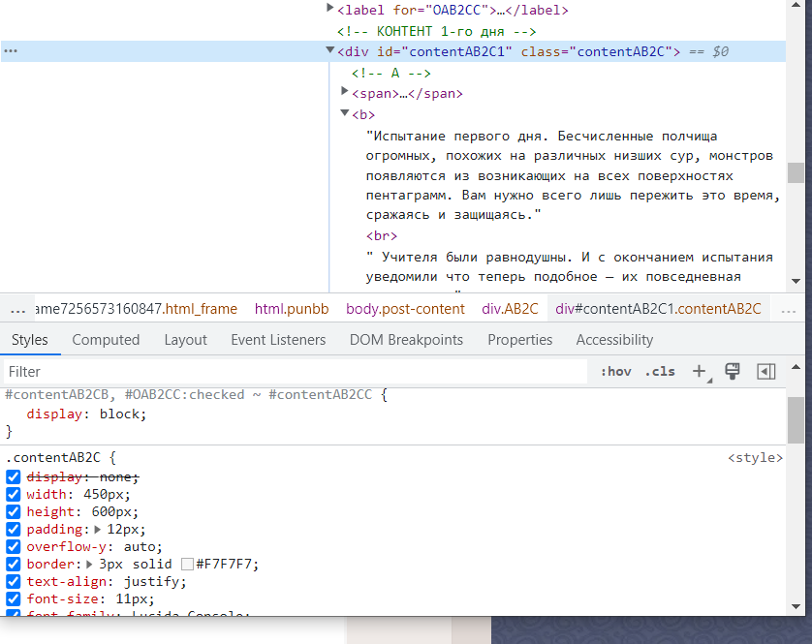Image resolution: width=812 pixels, height=644 pixels.
Task: Disable the overflow-y: auto declaration
Action: (14, 547)
